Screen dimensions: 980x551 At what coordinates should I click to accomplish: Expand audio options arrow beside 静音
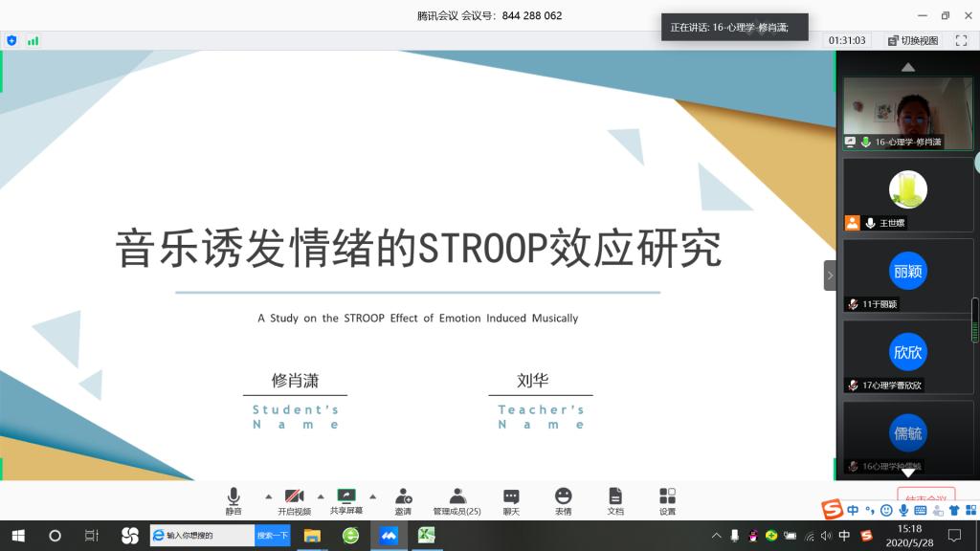[268, 496]
